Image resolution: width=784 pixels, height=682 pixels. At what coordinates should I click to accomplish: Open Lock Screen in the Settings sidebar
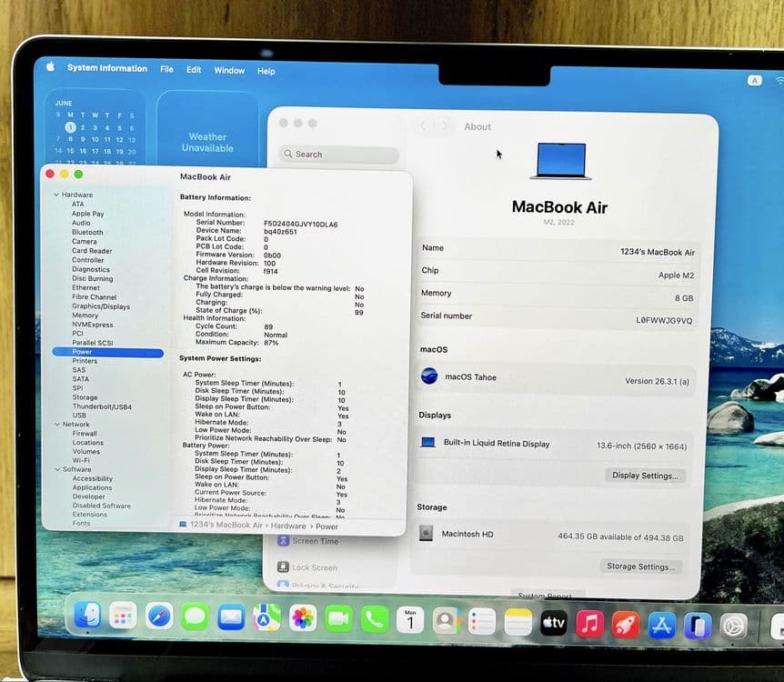pyautogui.click(x=307, y=567)
